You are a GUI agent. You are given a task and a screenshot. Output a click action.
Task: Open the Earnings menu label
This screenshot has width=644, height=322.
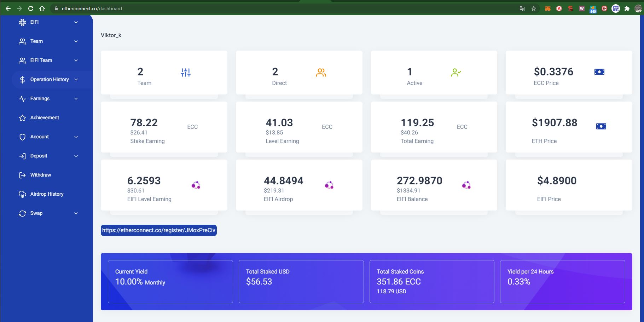point(40,98)
